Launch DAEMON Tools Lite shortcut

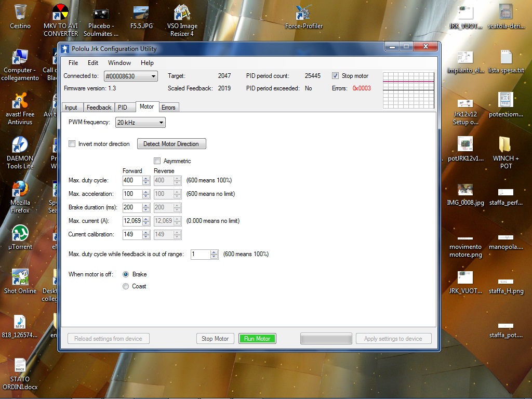20,153
